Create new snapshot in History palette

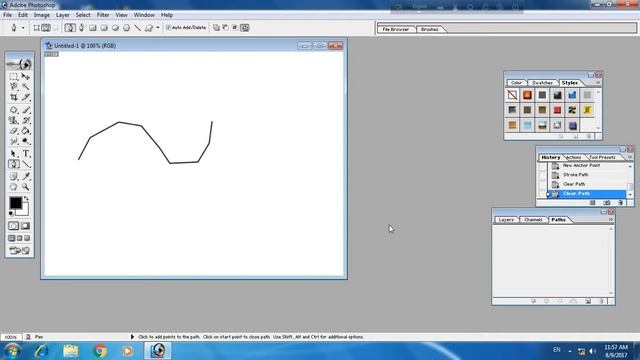point(607,203)
